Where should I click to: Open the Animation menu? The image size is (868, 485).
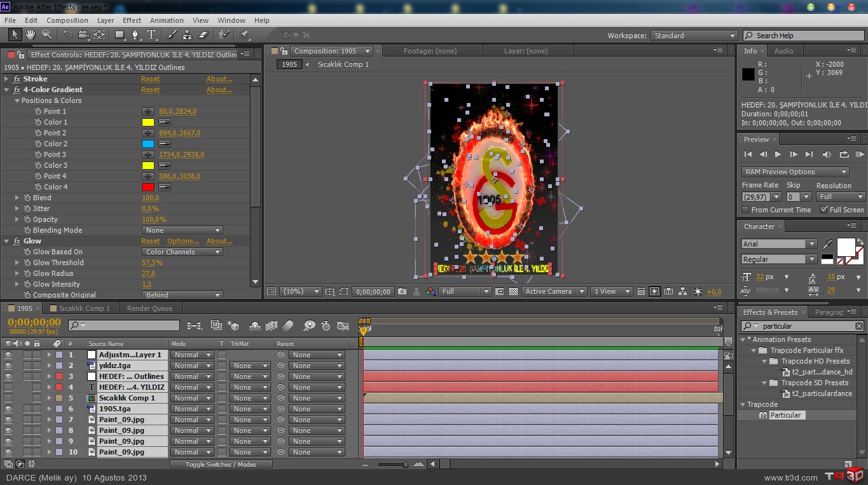coord(167,20)
